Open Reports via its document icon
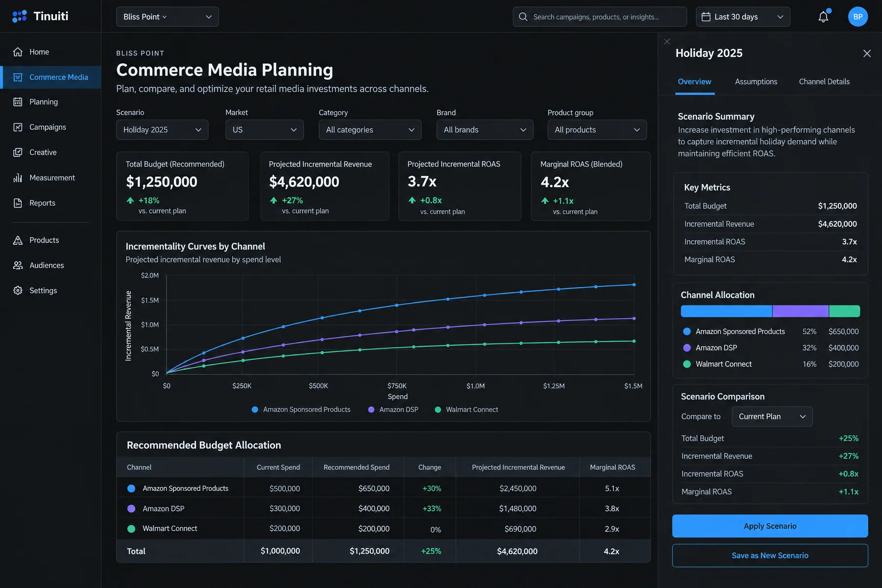Viewport: 882px width, 588px height. pos(18,203)
